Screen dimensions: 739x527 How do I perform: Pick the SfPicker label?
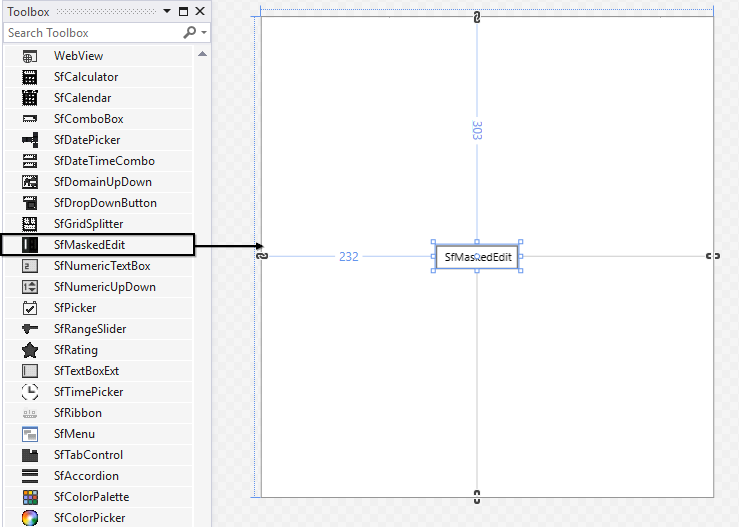75,308
